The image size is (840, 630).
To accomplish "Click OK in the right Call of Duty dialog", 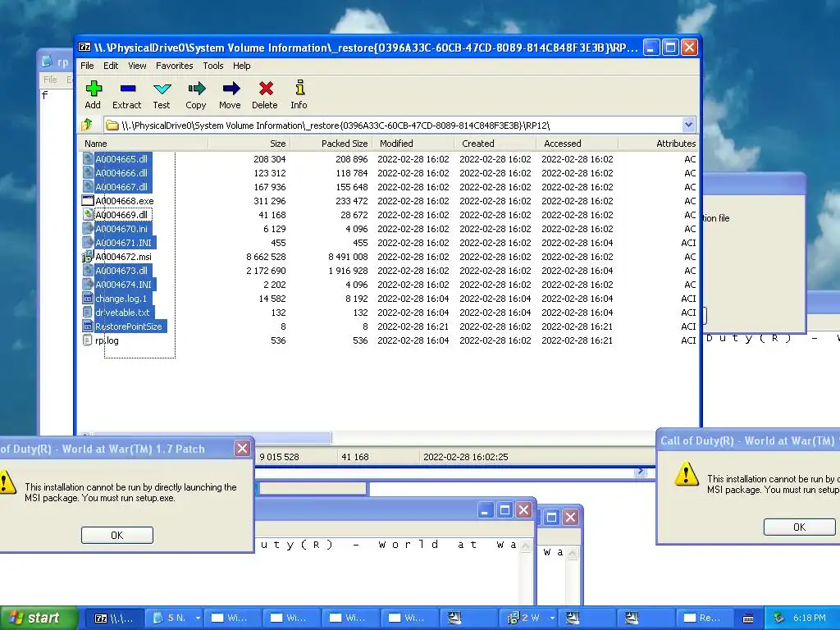I will 799,527.
